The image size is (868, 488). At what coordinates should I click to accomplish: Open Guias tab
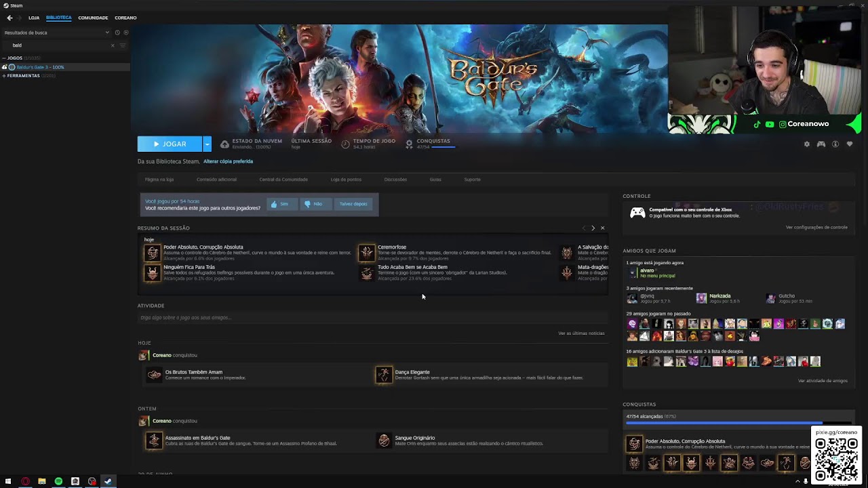[435, 180]
